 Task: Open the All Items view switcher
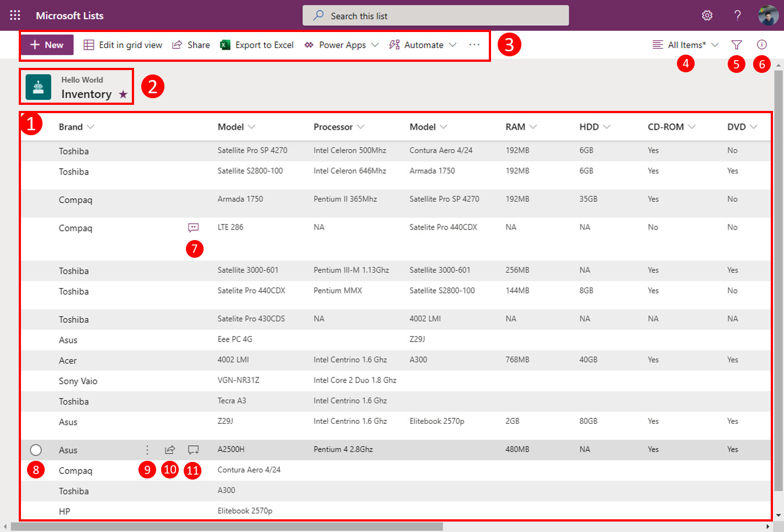pos(685,45)
